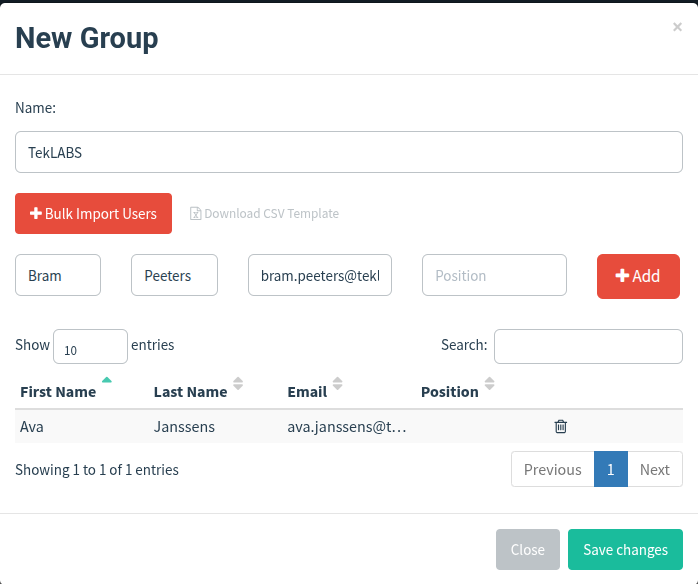Edit the last name field containing Peeters
The height and width of the screenshot is (584, 698).
[x=174, y=276]
